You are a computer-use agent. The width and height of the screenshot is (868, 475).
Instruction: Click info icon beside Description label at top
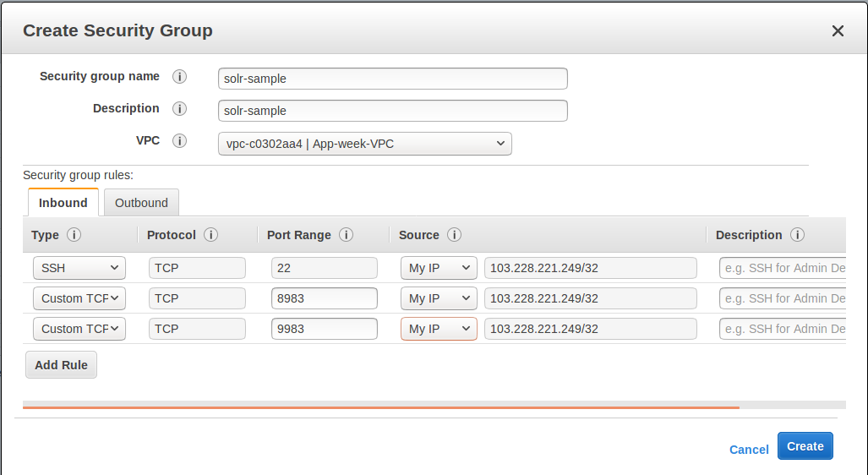tap(179, 109)
